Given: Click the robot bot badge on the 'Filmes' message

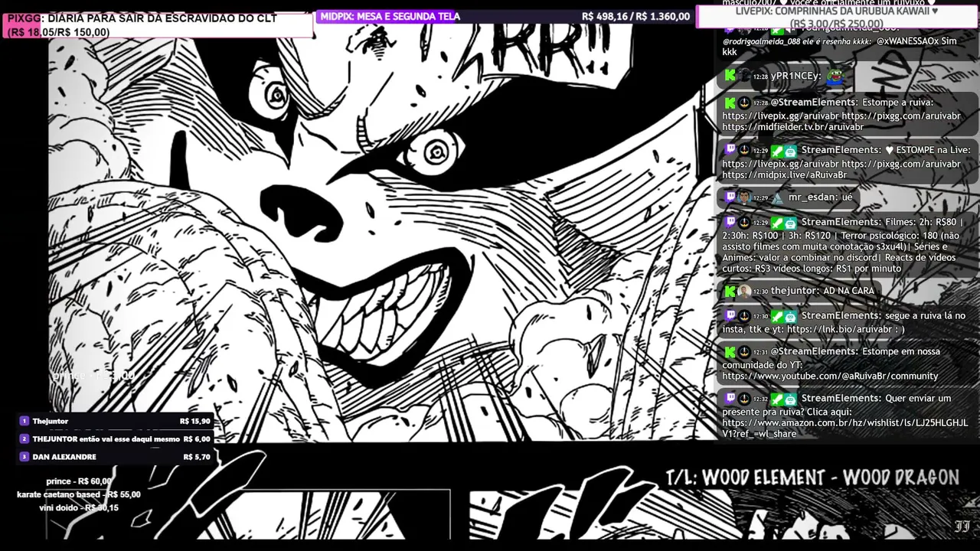Looking at the screenshot, I should (790, 222).
